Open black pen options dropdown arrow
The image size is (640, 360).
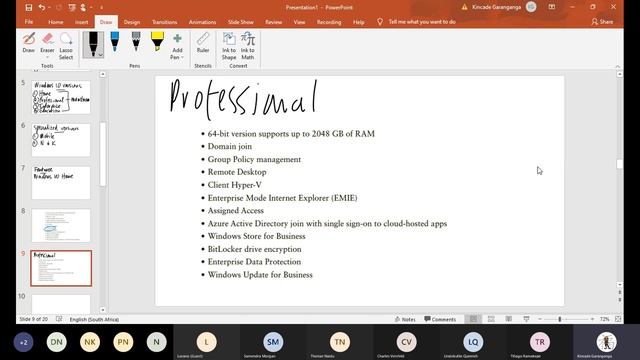100,55
